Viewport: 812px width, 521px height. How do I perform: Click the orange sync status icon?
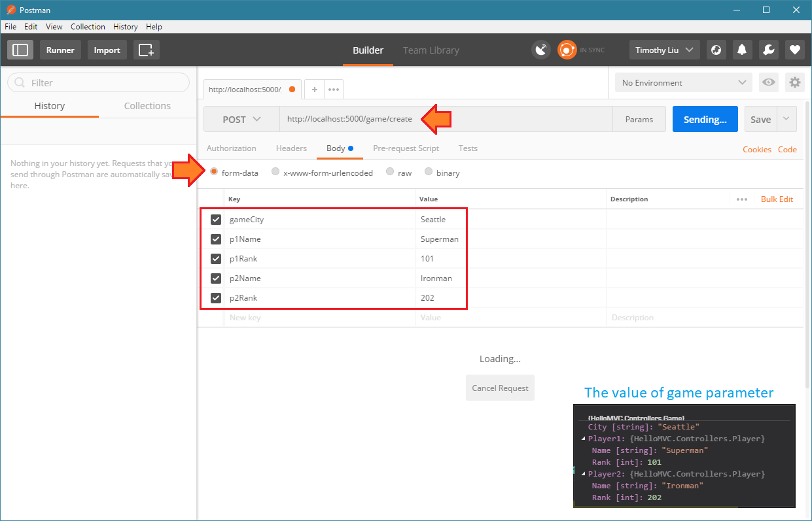[567, 50]
